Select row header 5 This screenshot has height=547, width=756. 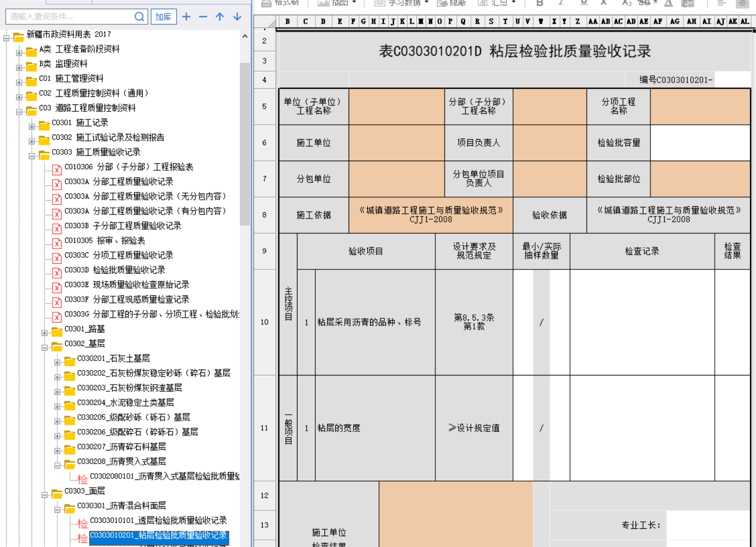click(264, 107)
